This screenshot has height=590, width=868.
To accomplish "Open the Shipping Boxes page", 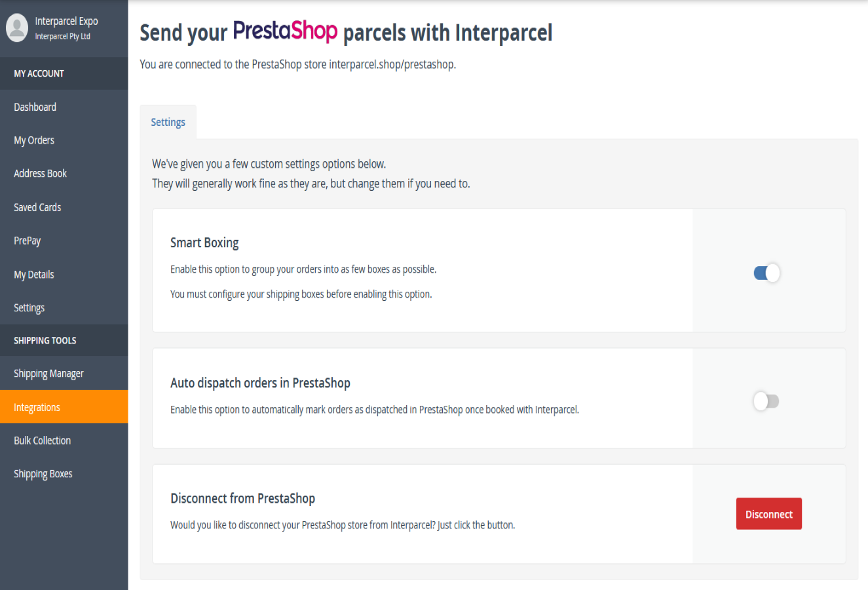I will pos(43,473).
